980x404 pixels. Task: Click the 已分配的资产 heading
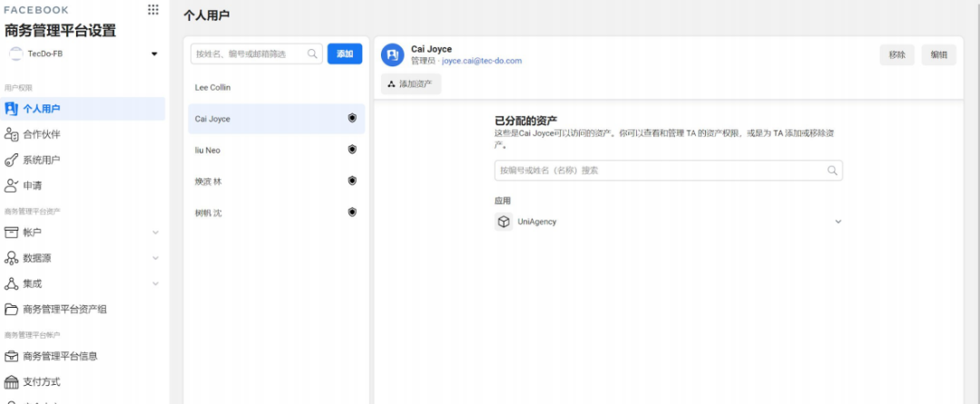526,121
